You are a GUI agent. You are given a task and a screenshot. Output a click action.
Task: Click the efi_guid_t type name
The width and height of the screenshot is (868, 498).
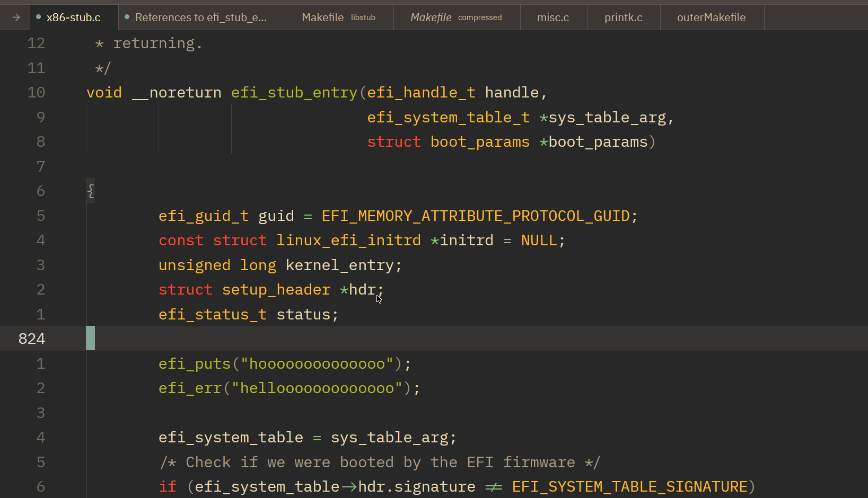tap(204, 216)
